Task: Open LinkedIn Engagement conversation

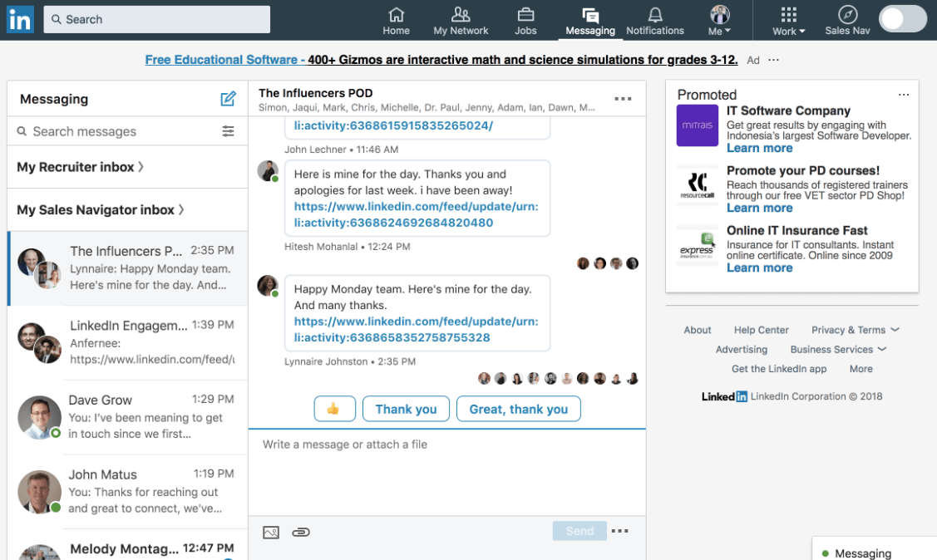Action: pos(128,342)
